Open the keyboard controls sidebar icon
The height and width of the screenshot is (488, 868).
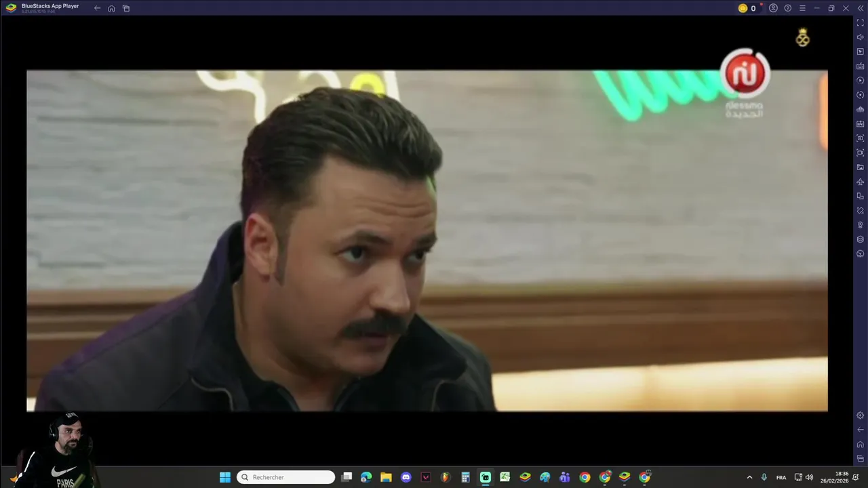(860, 66)
